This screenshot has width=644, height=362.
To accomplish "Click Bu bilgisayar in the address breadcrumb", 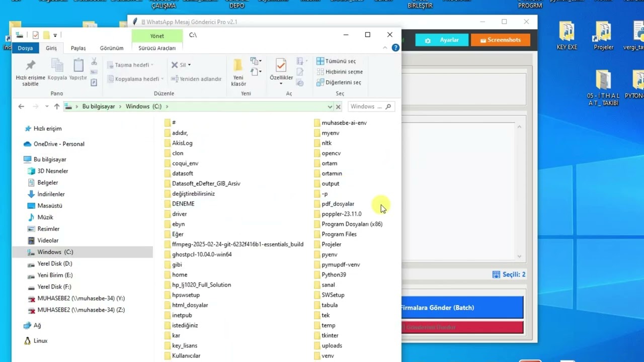I will click(99, 107).
